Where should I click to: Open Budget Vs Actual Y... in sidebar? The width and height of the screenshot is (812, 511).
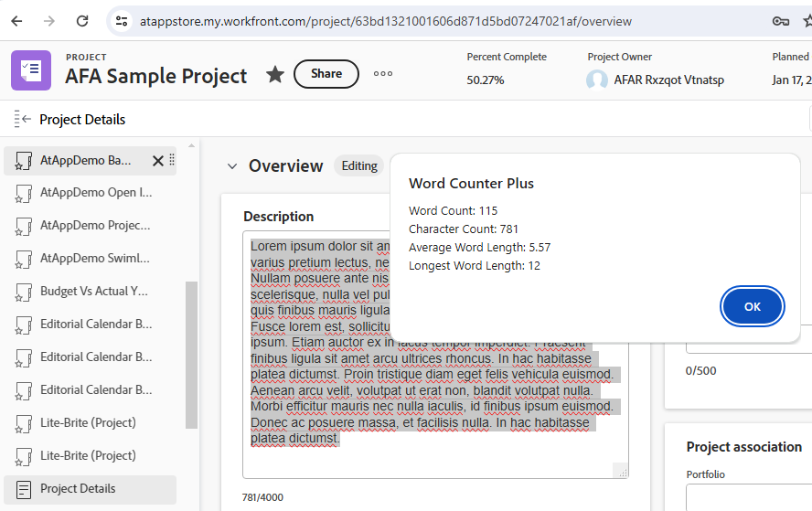(94, 292)
